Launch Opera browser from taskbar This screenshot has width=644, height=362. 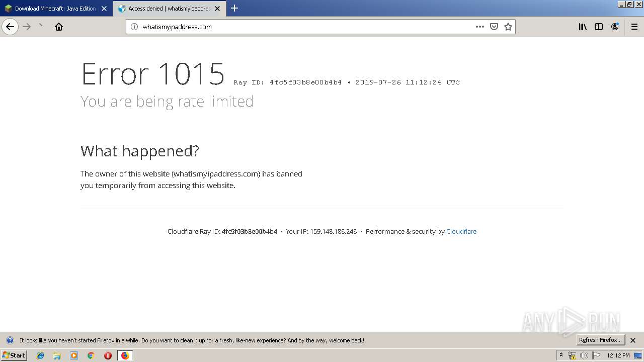click(x=108, y=355)
